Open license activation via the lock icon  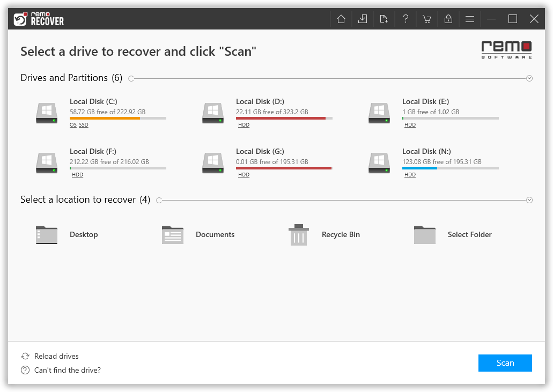click(448, 18)
